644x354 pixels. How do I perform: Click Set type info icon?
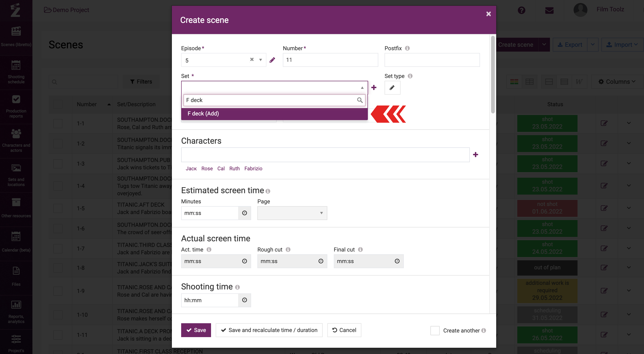410,76
